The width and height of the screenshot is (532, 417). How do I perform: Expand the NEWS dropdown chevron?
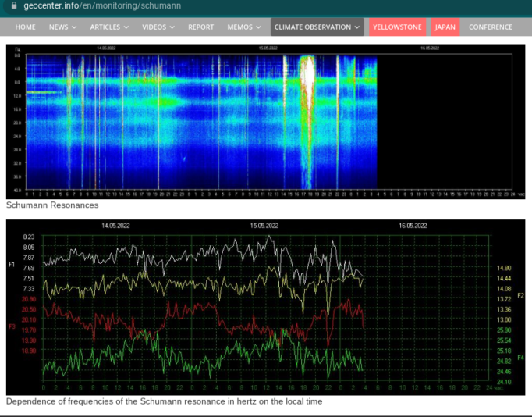(74, 27)
